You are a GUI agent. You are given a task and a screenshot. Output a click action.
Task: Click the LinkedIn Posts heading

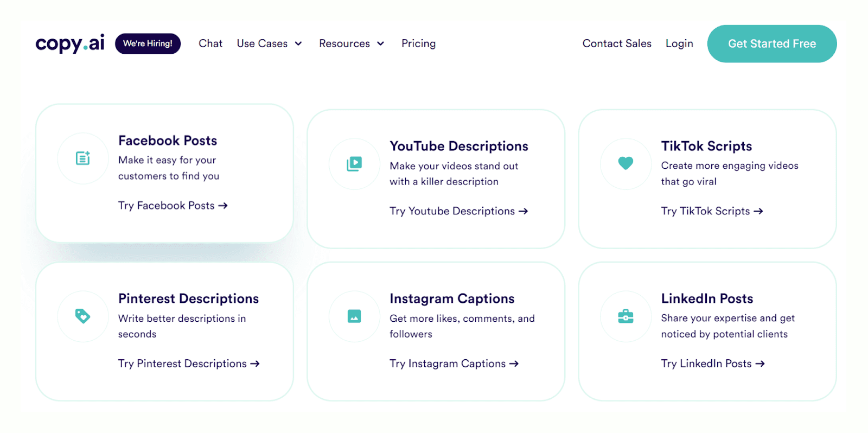coord(707,298)
